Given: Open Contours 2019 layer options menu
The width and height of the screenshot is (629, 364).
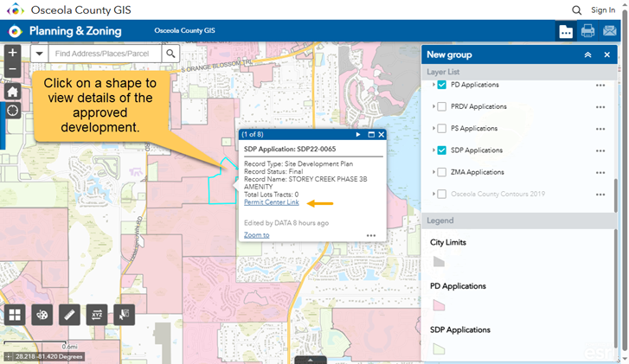Looking at the screenshot, I should click(600, 195).
